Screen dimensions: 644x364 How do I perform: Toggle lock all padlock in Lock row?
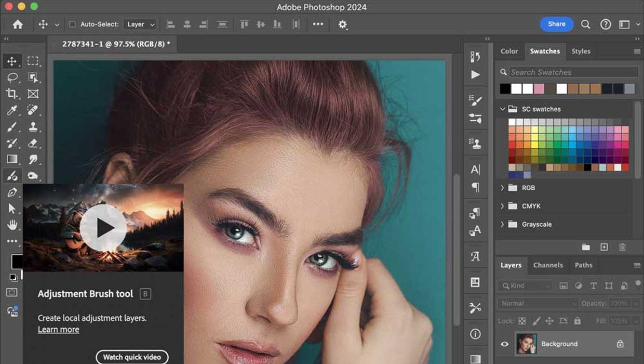point(577,321)
